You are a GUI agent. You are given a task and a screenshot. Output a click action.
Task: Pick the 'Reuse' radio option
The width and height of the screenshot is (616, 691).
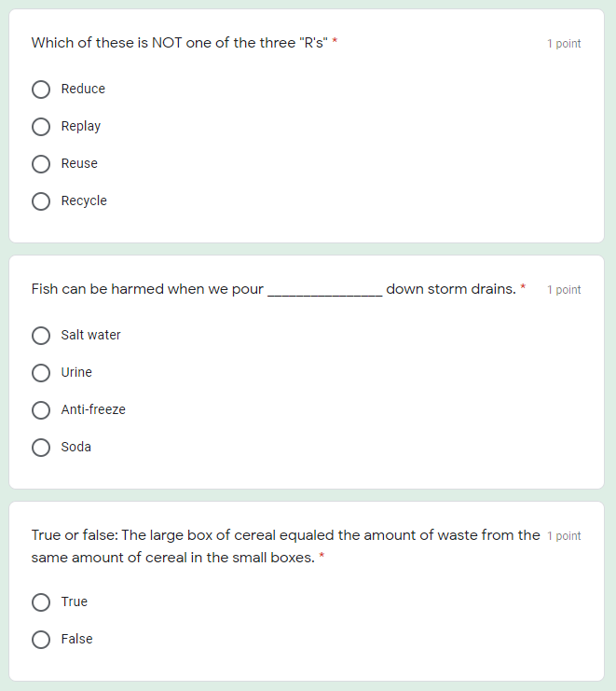pyautogui.click(x=41, y=164)
